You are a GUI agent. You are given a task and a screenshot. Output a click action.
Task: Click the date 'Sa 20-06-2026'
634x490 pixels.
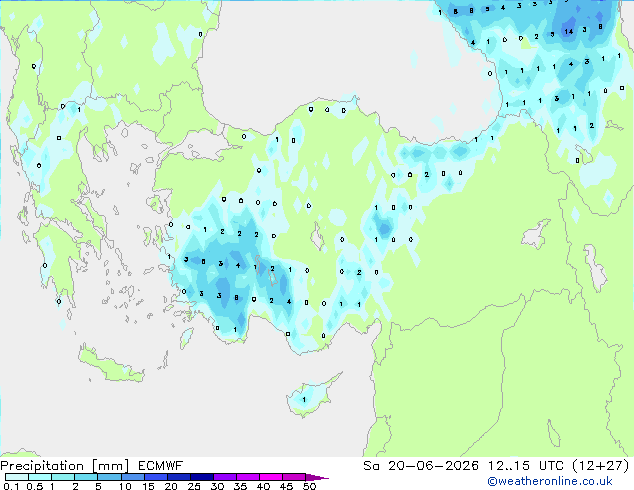tap(421, 466)
